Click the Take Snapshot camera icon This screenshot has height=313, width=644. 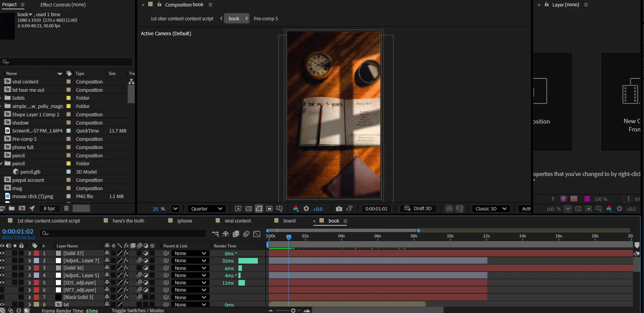339,209
